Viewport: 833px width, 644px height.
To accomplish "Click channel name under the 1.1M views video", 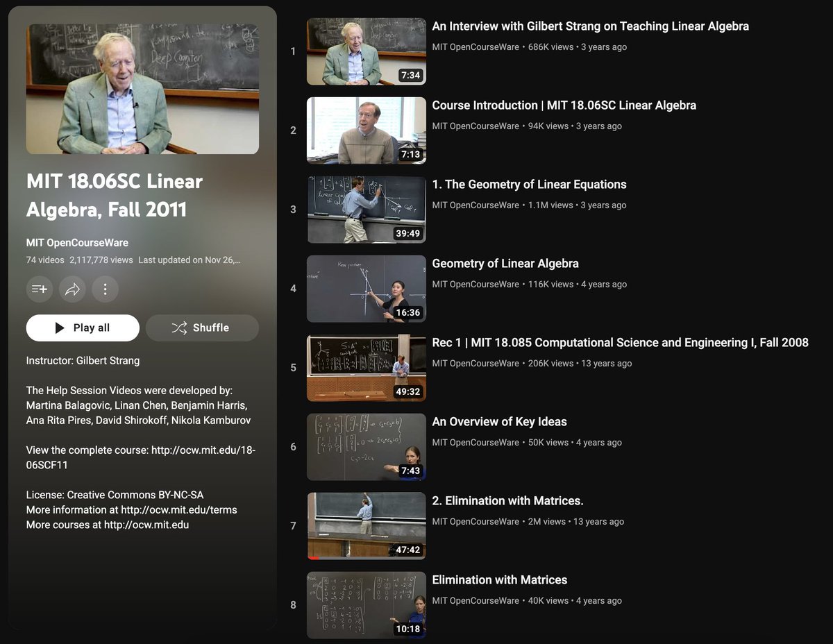I will (476, 205).
